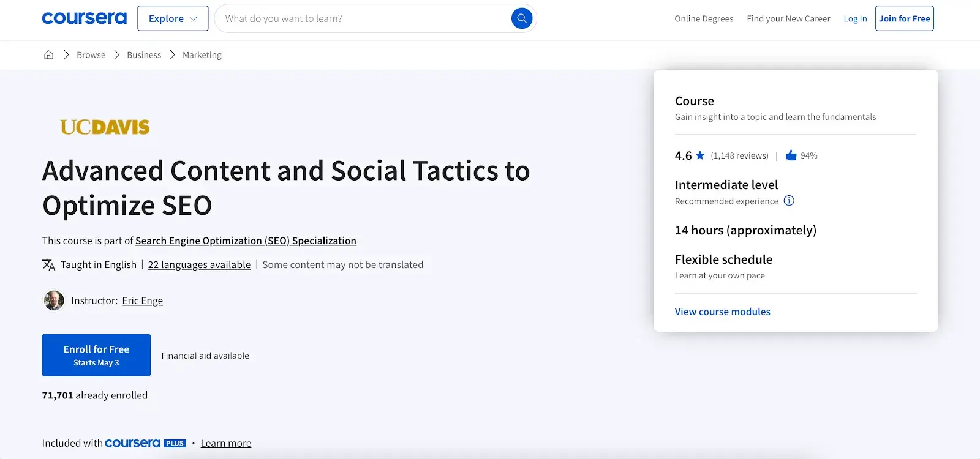Click Join for Free button
The image size is (980, 459).
904,18
